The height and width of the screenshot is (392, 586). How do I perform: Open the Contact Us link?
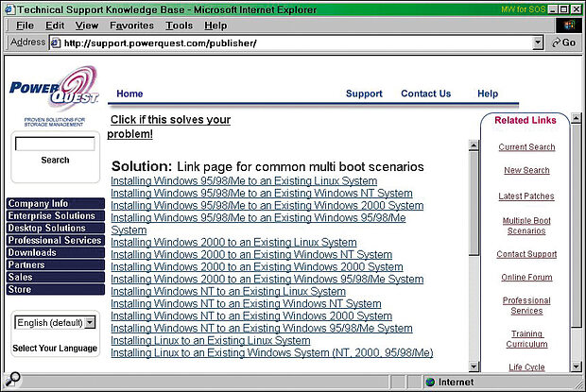coord(426,94)
